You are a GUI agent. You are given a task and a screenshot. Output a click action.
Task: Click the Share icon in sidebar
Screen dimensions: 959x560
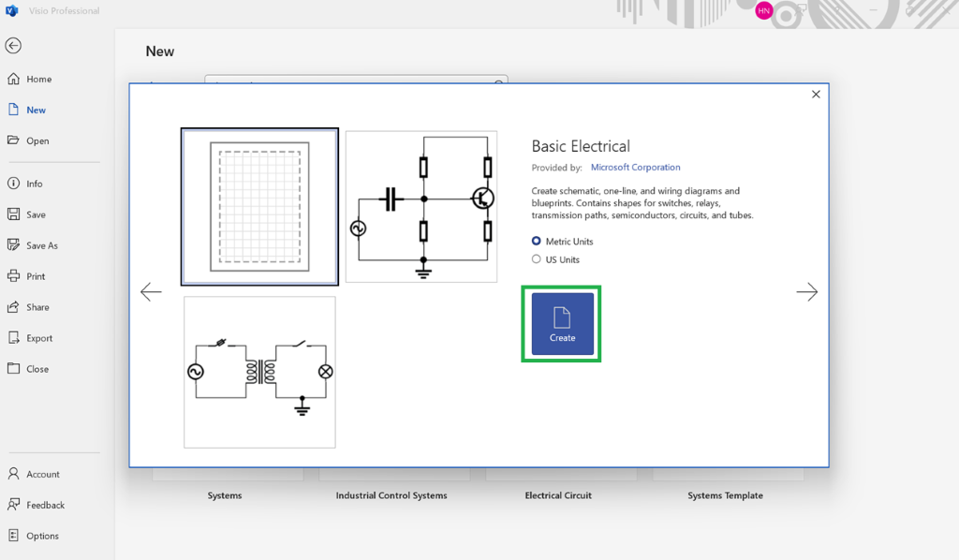click(x=13, y=307)
